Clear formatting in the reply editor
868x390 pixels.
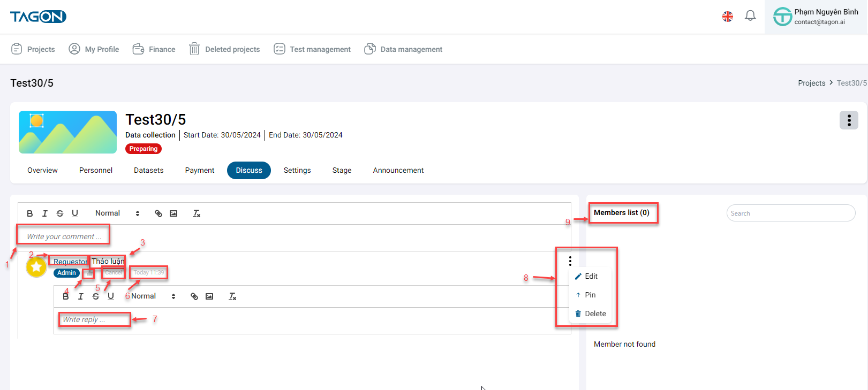pos(232,296)
